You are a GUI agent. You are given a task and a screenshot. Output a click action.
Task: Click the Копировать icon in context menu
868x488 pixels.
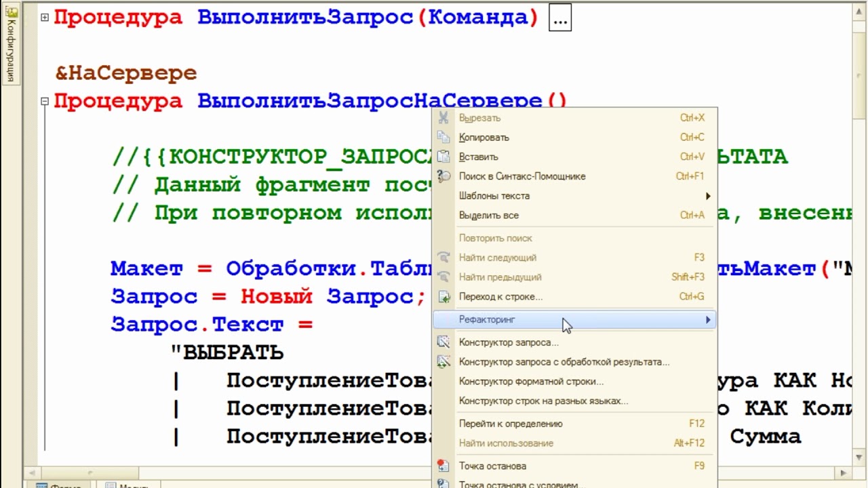[x=443, y=138]
